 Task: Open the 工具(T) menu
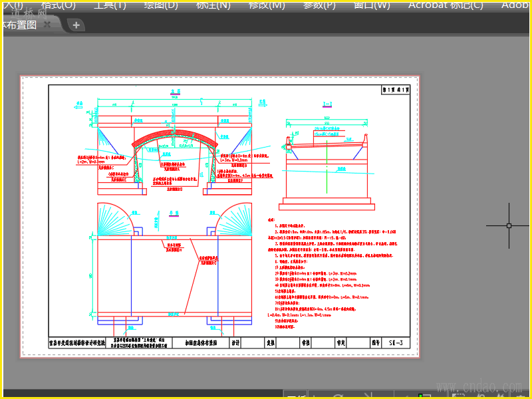click(110, 5)
